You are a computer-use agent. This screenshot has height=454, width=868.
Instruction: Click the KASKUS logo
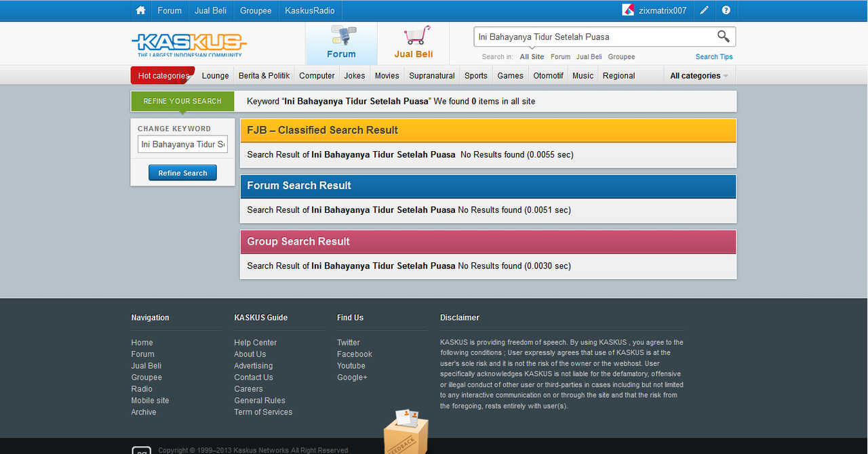(189, 45)
